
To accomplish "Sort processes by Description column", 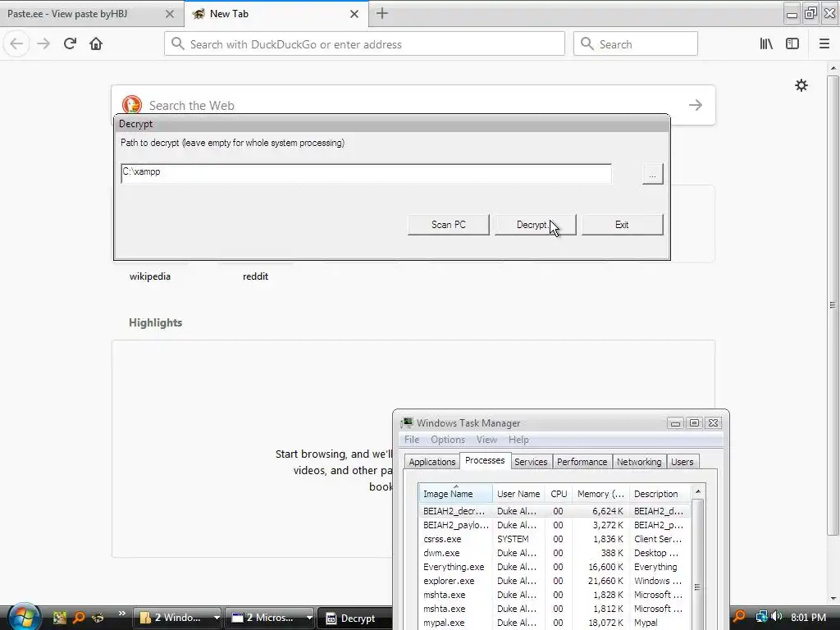I will coord(660,494).
